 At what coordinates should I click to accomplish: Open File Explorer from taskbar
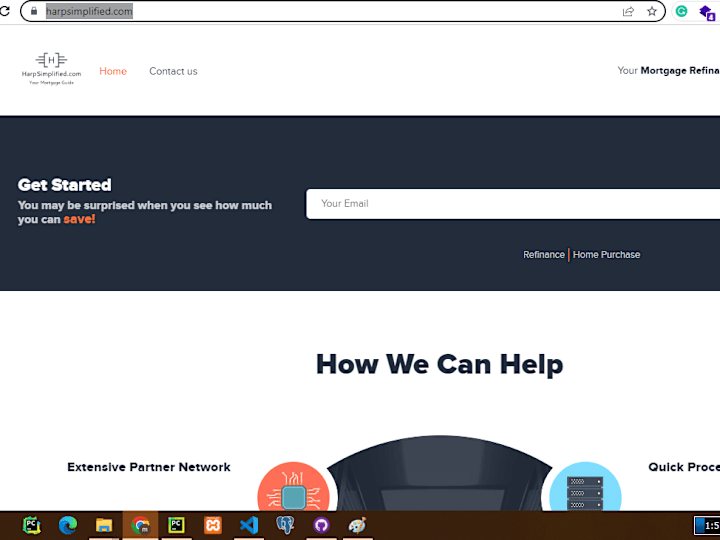tap(104, 525)
